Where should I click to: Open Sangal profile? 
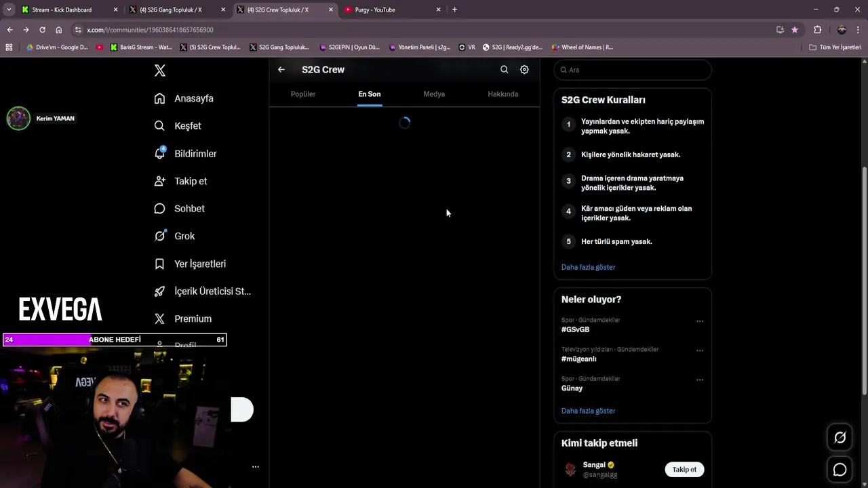pyautogui.click(x=599, y=465)
